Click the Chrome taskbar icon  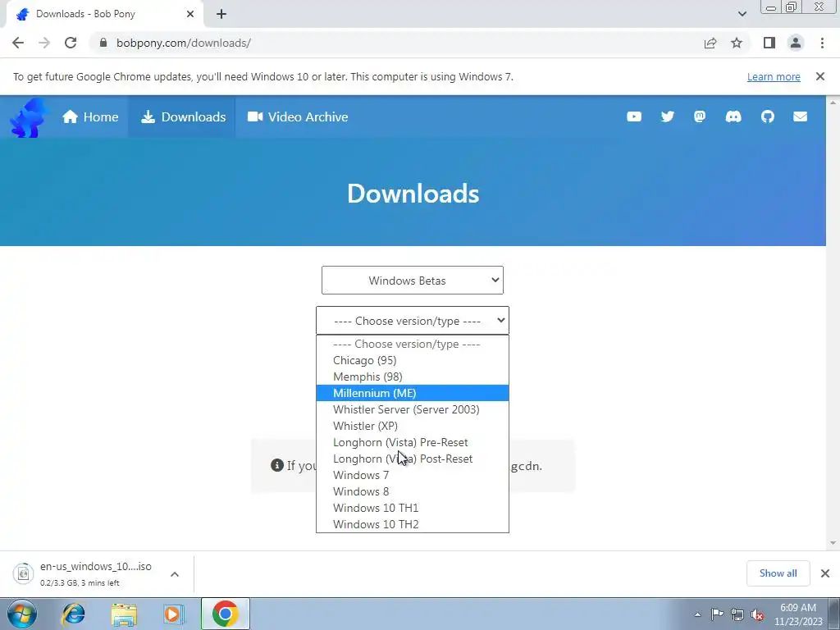click(225, 614)
